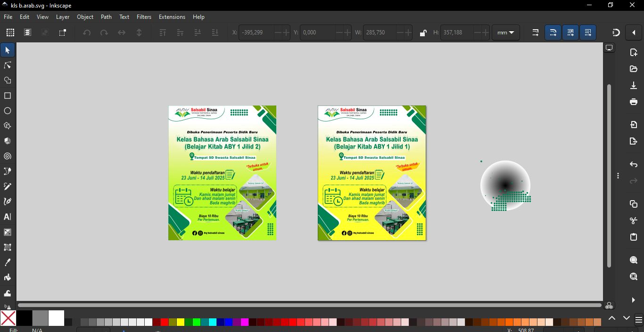Image resolution: width=644 pixels, height=332 pixels.
Task: Select all in all layers icon
Action: [x=28, y=32]
